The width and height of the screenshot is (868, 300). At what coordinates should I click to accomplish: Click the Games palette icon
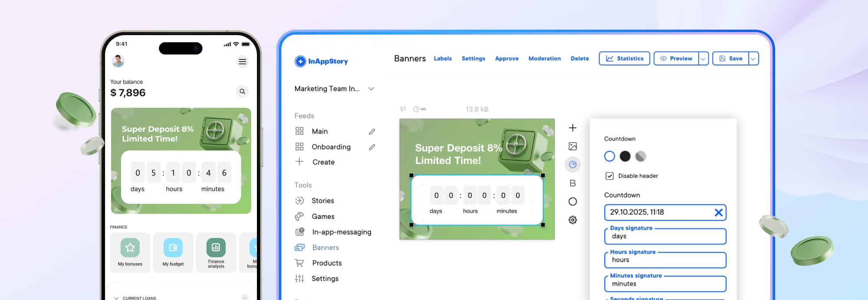coord(299,216)
